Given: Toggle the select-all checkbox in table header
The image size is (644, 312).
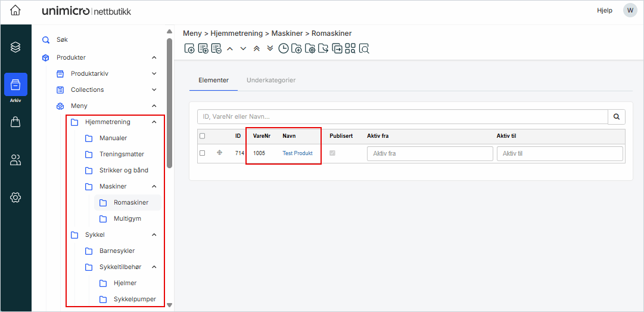Looking at the screenshot, I should (203, 136).
